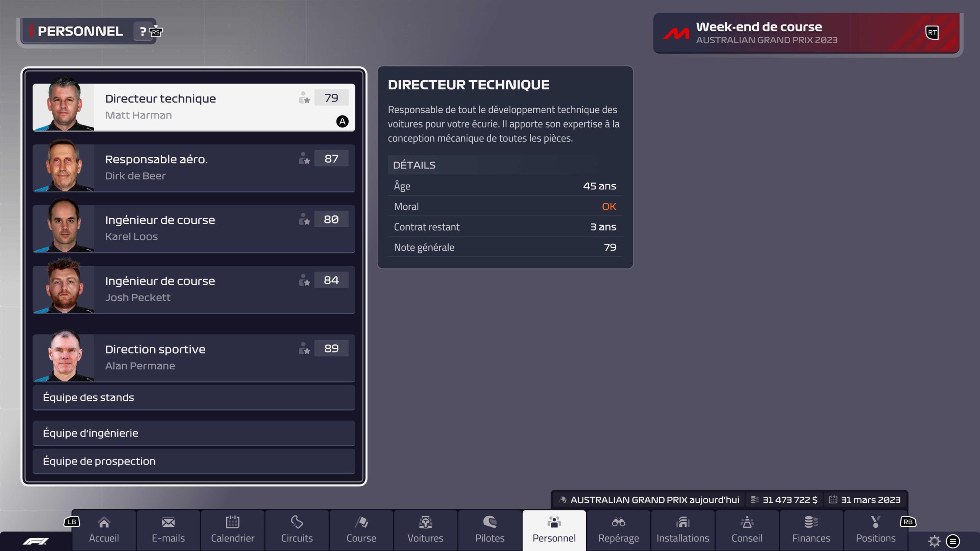
Task: Click the RB shoulder button icon
Action: tap(908, 522)
